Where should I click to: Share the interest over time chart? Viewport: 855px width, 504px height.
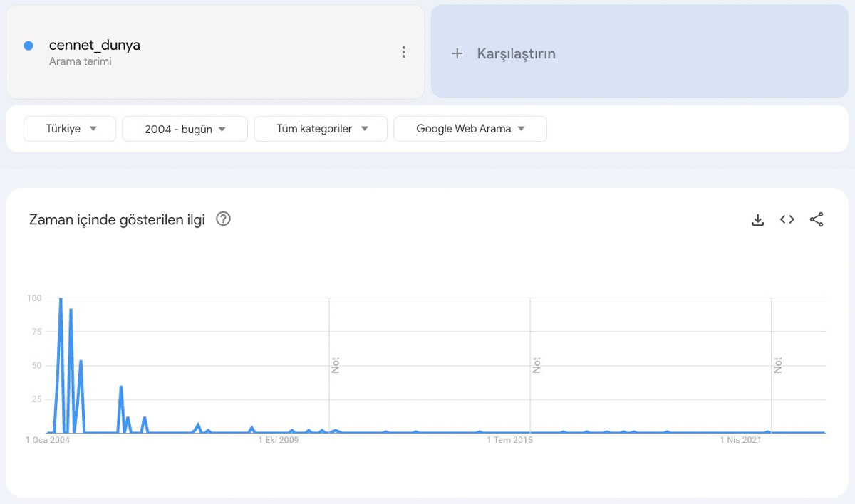point(817,220)
